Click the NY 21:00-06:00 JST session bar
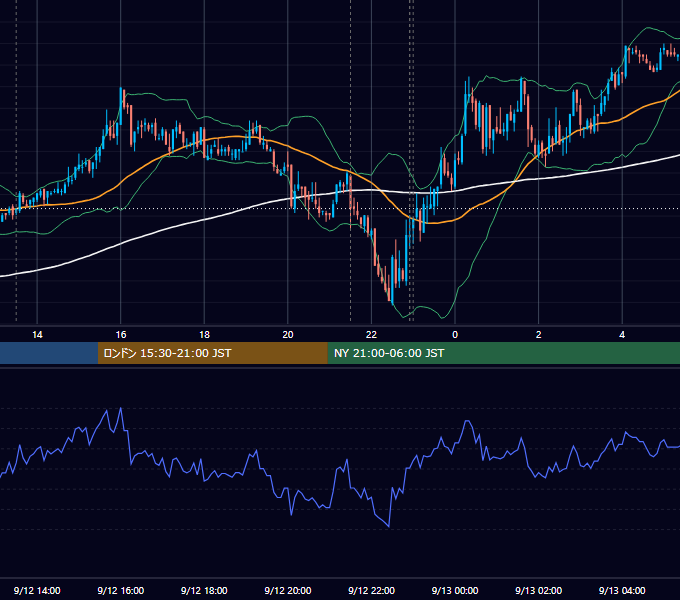Viewport: 680px width, 600px height. pyautogui.click(x=503, y=353)
